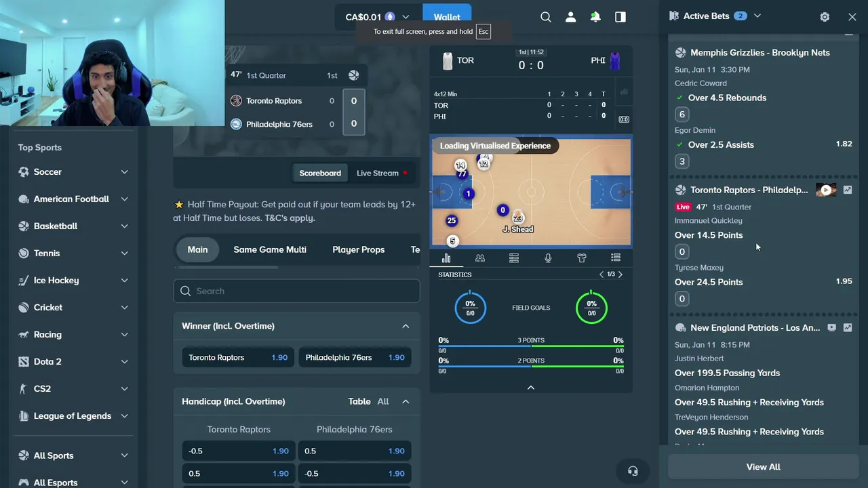Open stats chart icon for Raptors bet
Viewport: 868px width, 488px height.
847,190
